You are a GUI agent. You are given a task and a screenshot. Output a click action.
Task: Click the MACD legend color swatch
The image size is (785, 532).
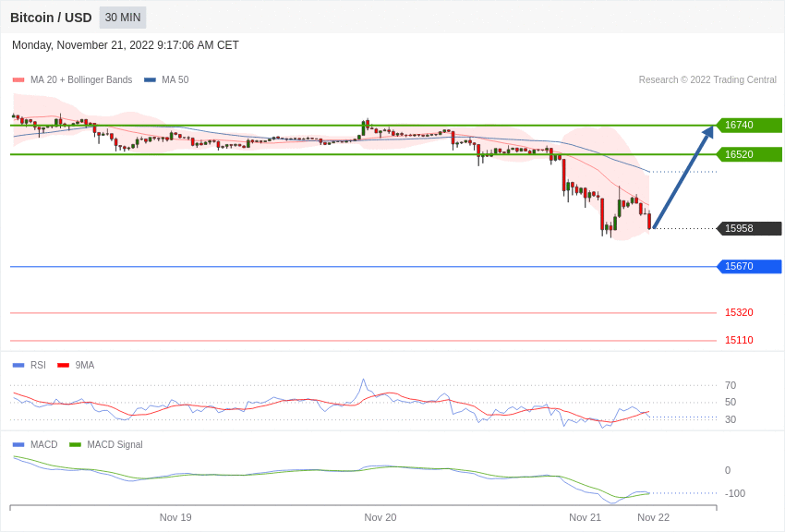[x=18, y=445]
